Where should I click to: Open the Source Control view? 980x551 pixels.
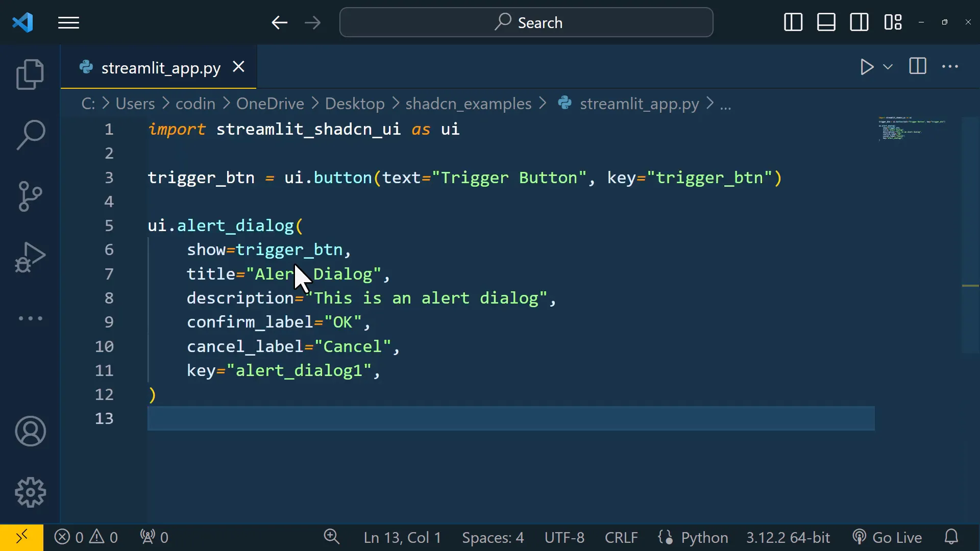(x=30, y=196)
